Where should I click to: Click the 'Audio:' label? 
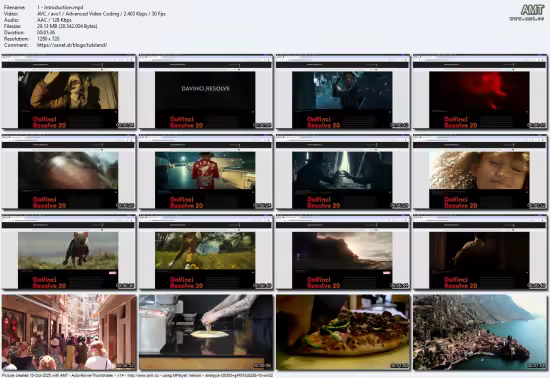coord(11,20)
